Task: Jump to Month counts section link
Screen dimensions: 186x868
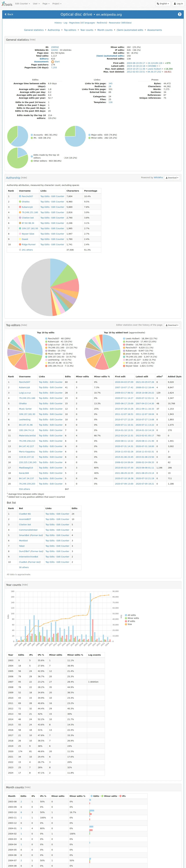Action: click(x=105, y=30)
